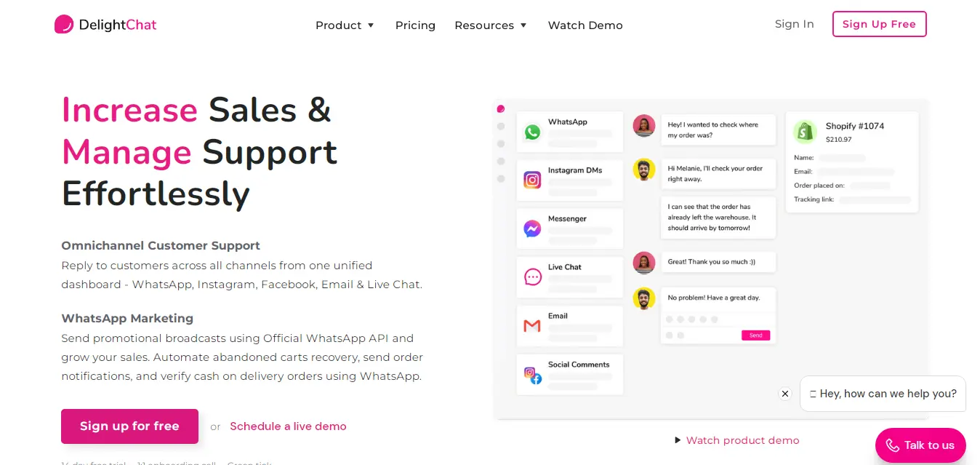Open Watch Demo in navigation
980x465 pixels.
click(585, 25)
